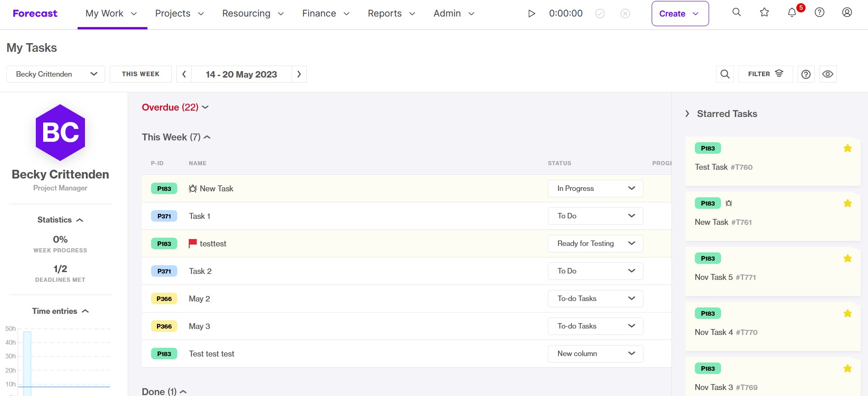Click the THIS WEEK button
This screenshot has width=868, height=396.
[141, 74]
